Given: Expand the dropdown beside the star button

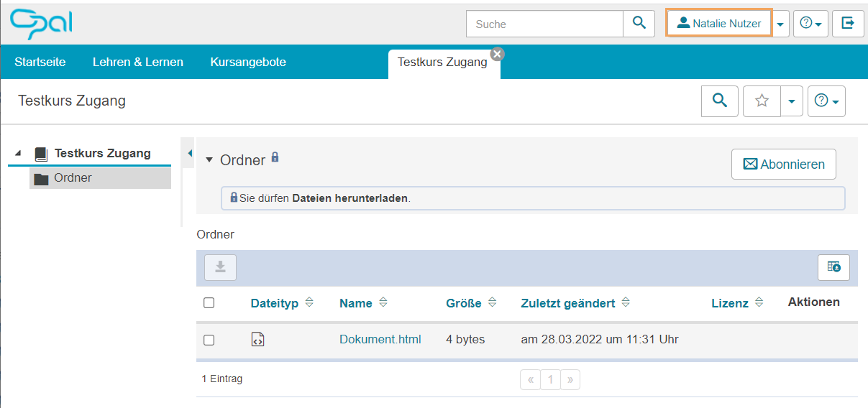Looking at the screenshot, I should (x=791, y=101).
